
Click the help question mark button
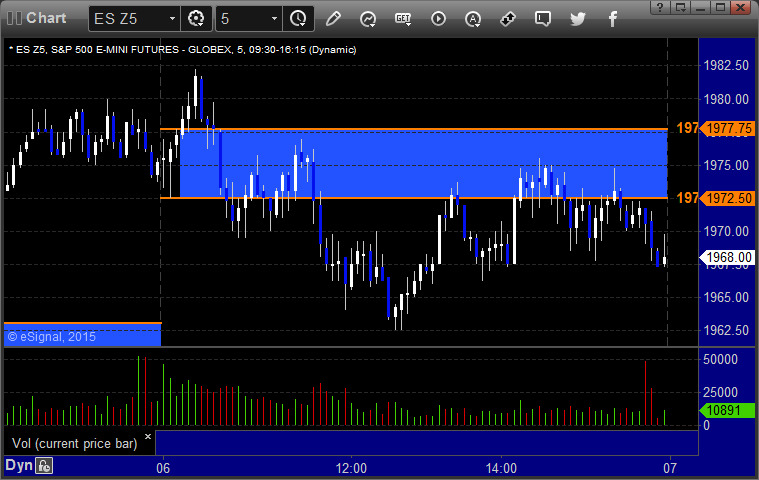(x=660, y=7)
